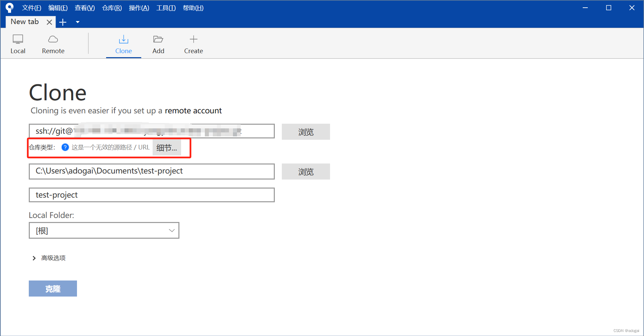Browse for the source path
Viewport: 644px width, 336px height.
tap(306, 132)
